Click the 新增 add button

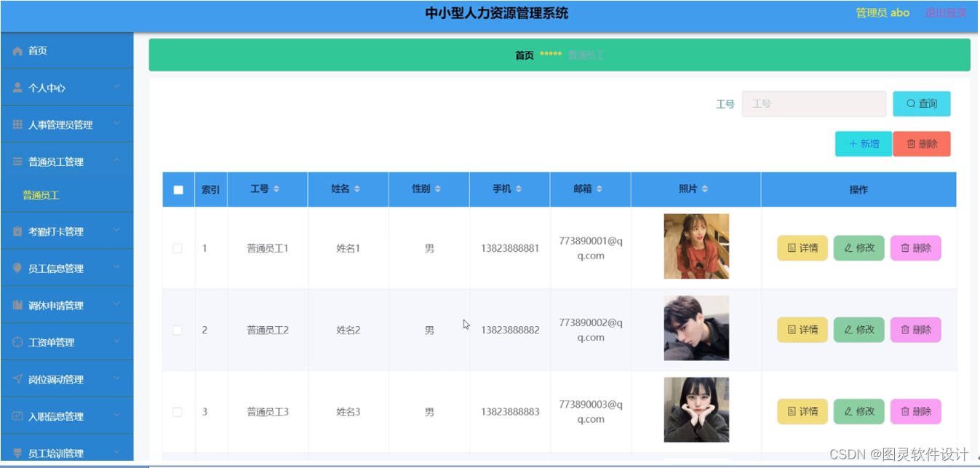864,144
